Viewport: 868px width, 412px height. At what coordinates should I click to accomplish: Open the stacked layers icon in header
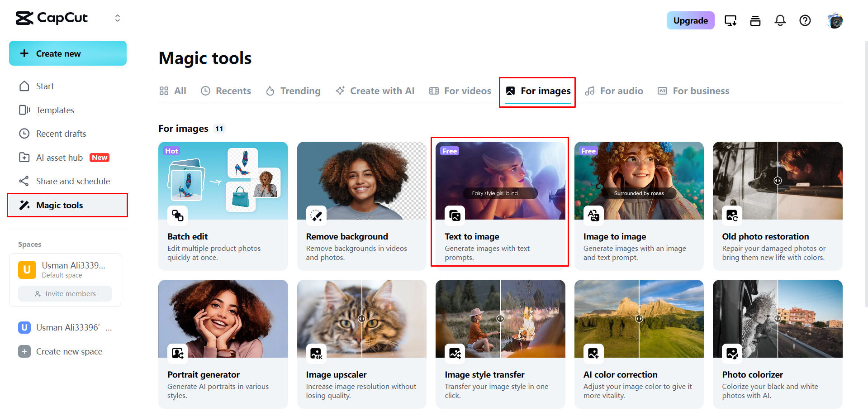coord(755,20)
